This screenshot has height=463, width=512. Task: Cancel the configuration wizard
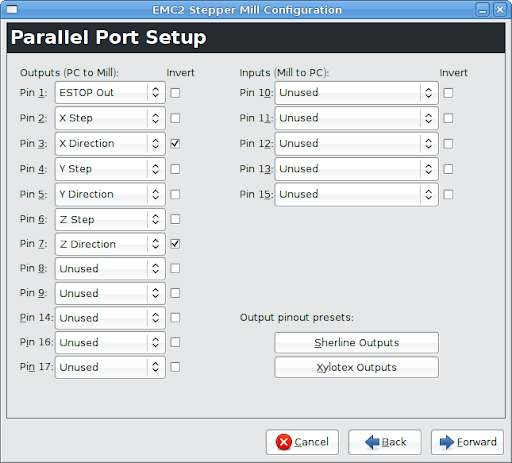pyautogui.click(x=302, y=442)
